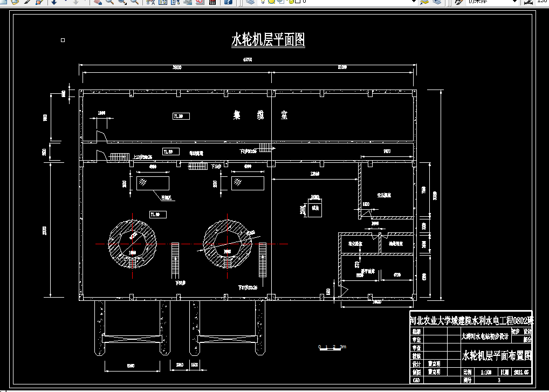The width and height of the screenshot is (549, 392).
Task: Click the blue Help question mark
Action: pyautogui.click(x=228, y=2)
